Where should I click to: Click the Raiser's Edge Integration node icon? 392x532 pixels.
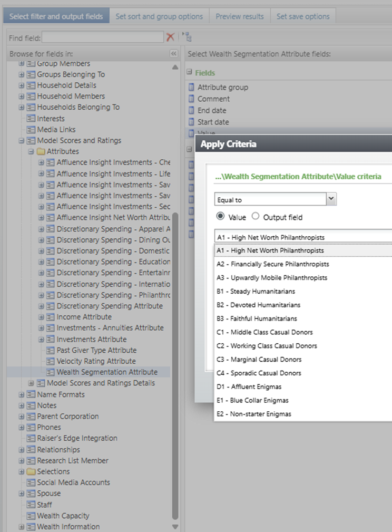click(31, 438)
